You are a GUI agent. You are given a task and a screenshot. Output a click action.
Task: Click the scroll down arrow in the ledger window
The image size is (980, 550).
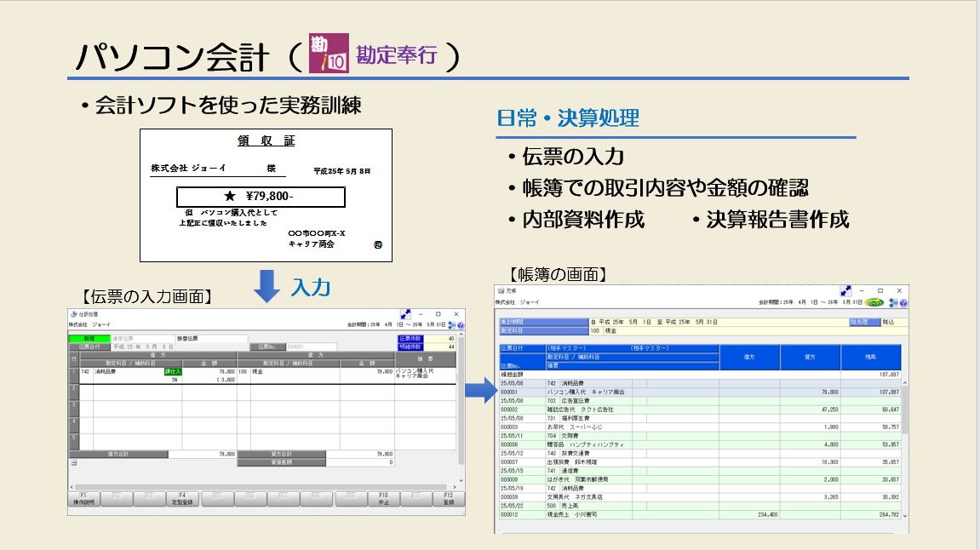pos(905,516)
